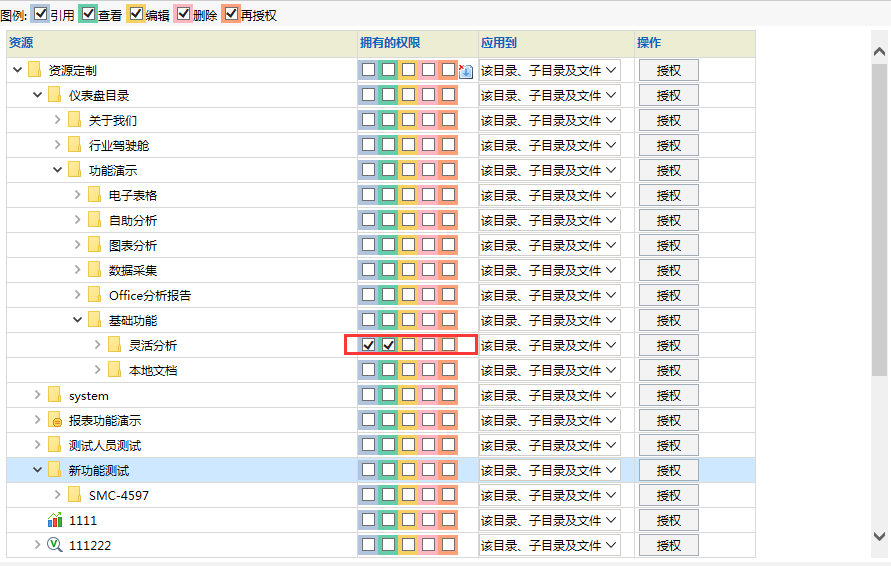Uncheck 查看 permission for 灵活分析
The width and height of the screenshot is (891, 566).
[x=388, y=345]
